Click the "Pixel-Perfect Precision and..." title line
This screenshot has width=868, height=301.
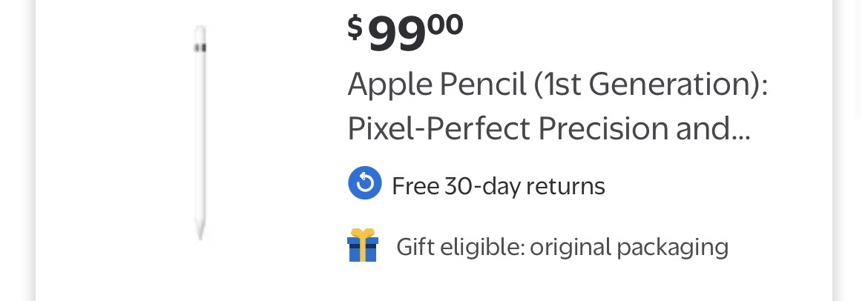(x=549, y=129)
